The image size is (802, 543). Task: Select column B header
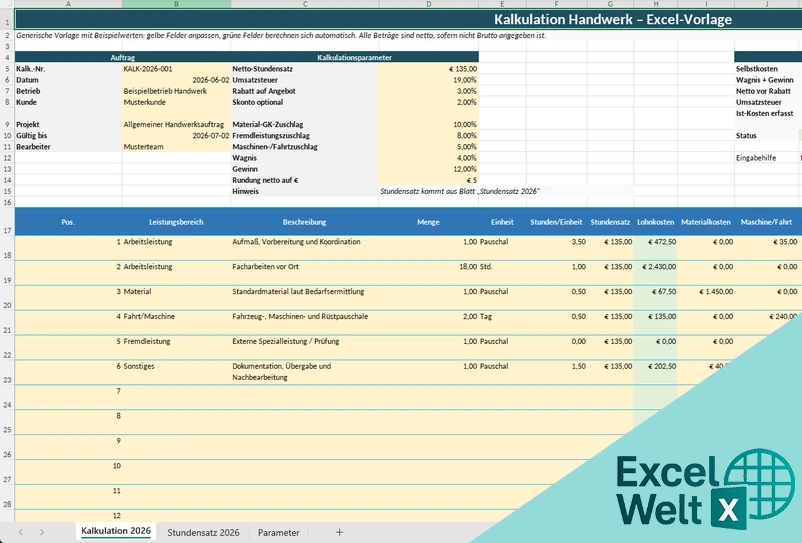tap(176, 4)
